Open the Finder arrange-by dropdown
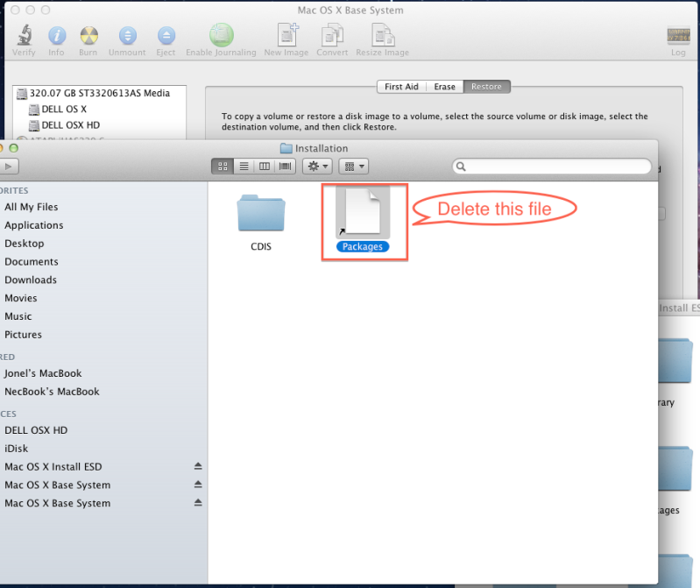Screen dimensions: 700x588 click(x=354, y=166)
